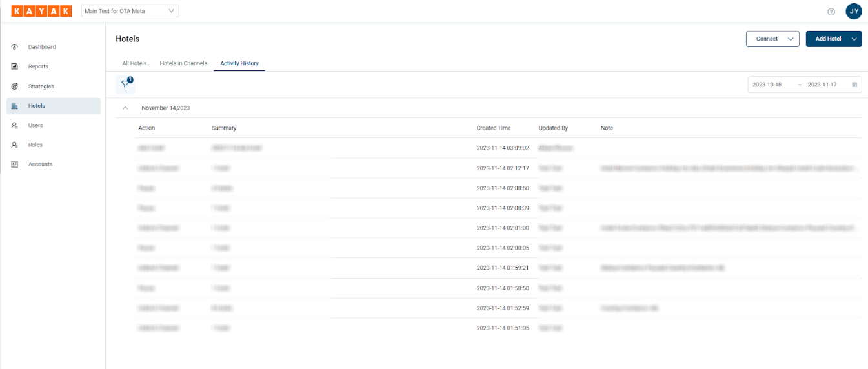Click the calendar icon in date range

(854, 85)
